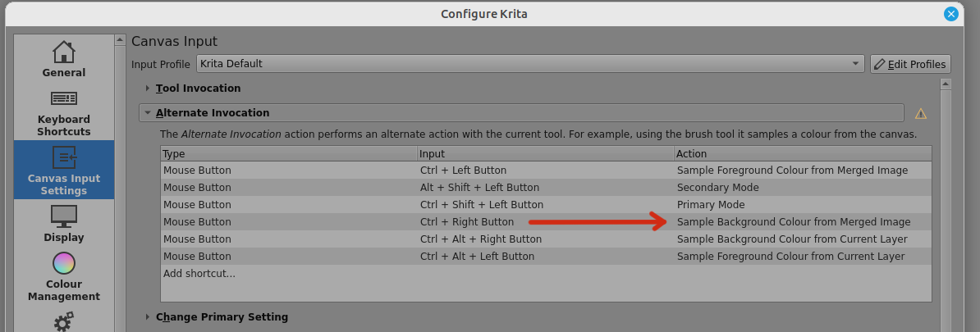Viewport: 980px width, 332px height.
Task: Click the Type column header
Action: tap(288, 153)
